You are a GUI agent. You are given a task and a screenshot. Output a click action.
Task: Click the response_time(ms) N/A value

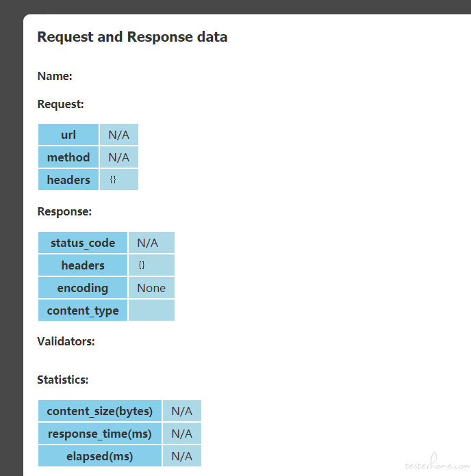point(181,434)
